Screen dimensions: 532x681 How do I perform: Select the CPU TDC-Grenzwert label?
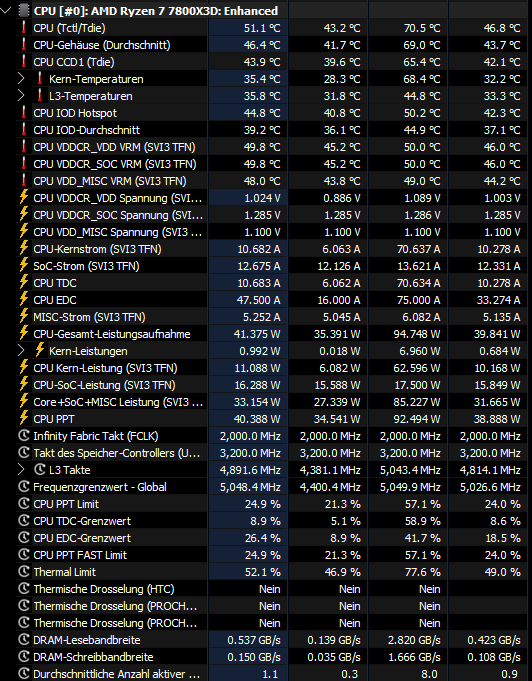tap(82, 521)
